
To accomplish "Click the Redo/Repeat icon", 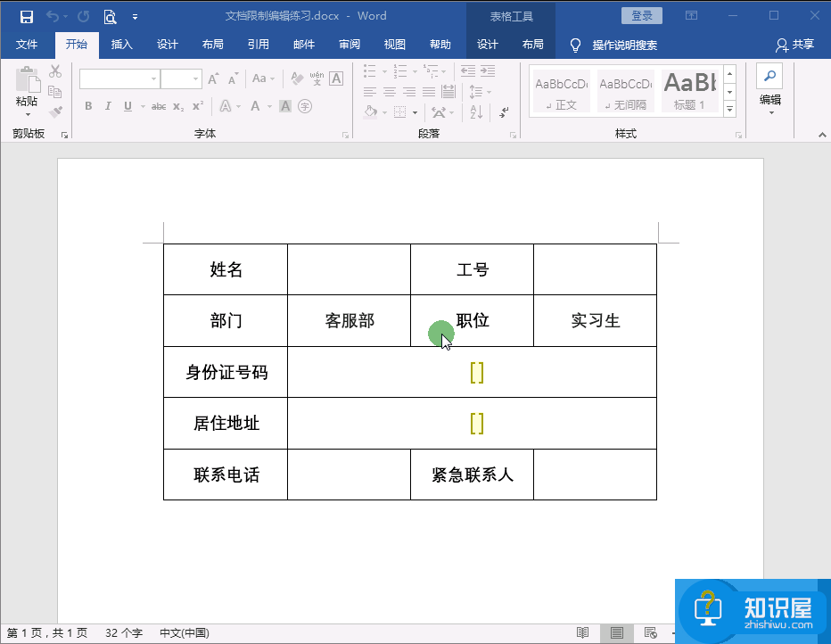I will point(83,16).
